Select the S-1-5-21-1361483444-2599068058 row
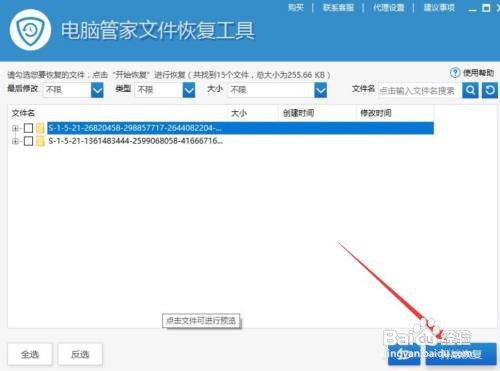This screenshot has height=371, width=500. 136,141
